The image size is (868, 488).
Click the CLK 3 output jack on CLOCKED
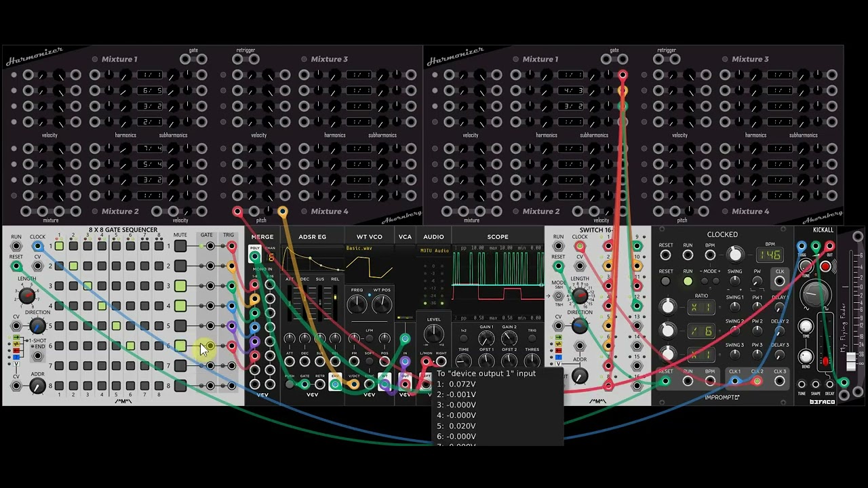(x=780, y=381)
